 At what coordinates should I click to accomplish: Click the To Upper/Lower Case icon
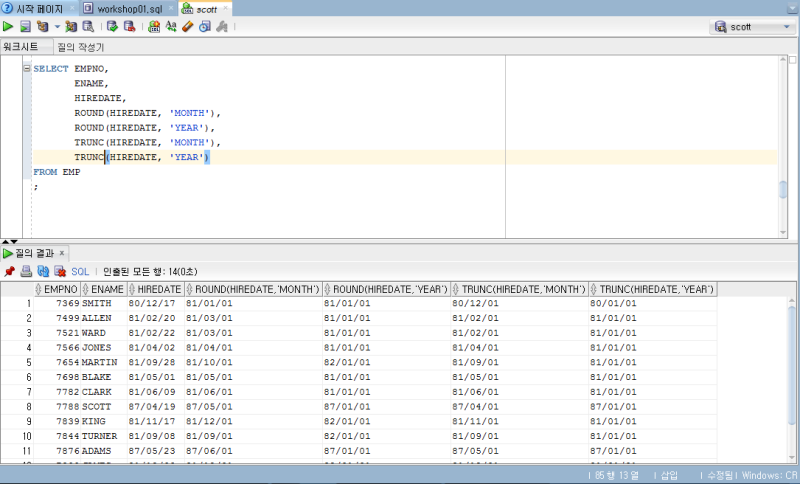[x=171, y=27]
